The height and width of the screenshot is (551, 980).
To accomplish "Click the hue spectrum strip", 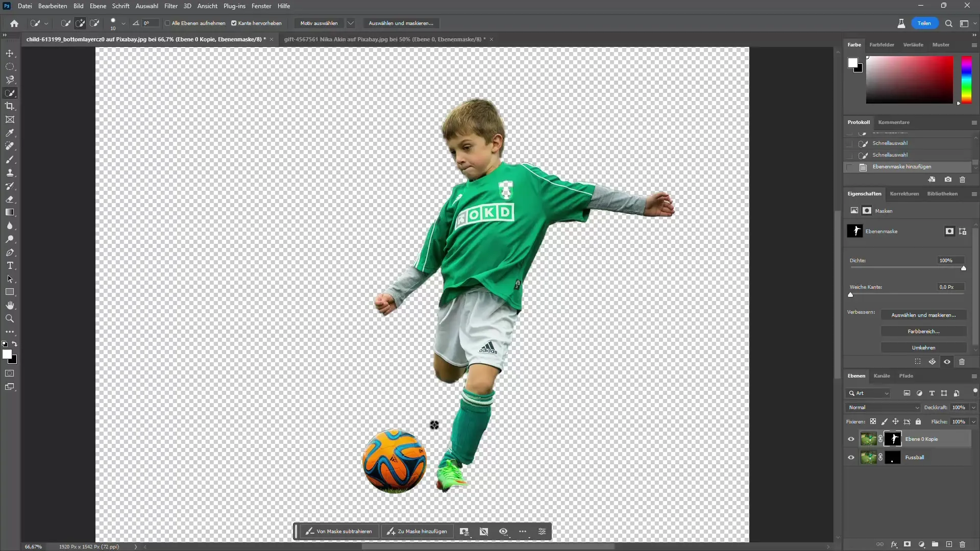I will 966,80.
